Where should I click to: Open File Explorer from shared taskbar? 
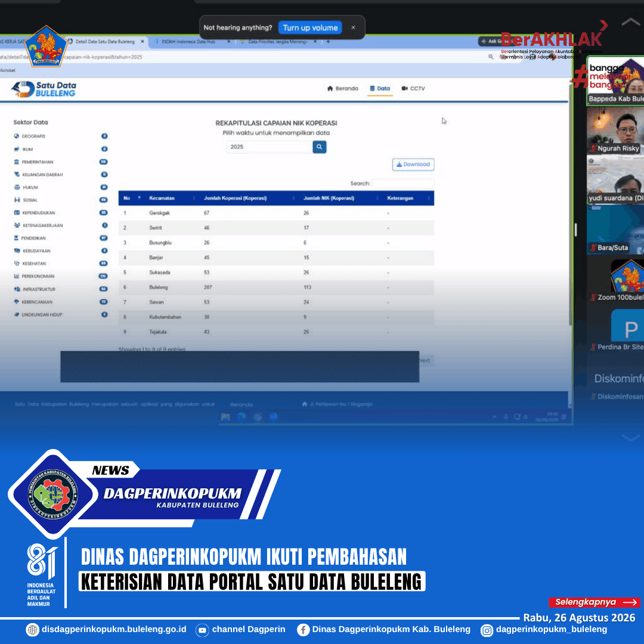point(225,417)
